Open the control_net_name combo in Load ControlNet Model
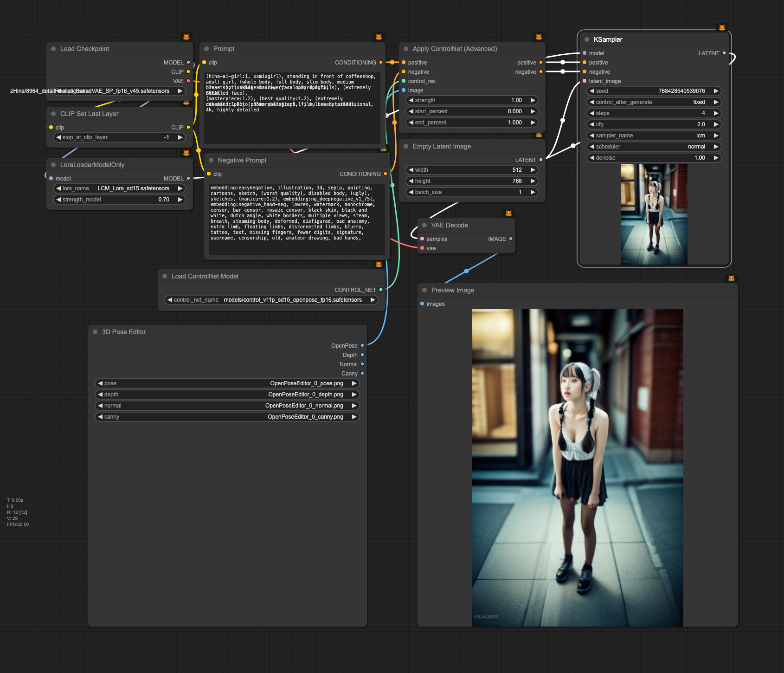784x673 pixels. [271, 300]
